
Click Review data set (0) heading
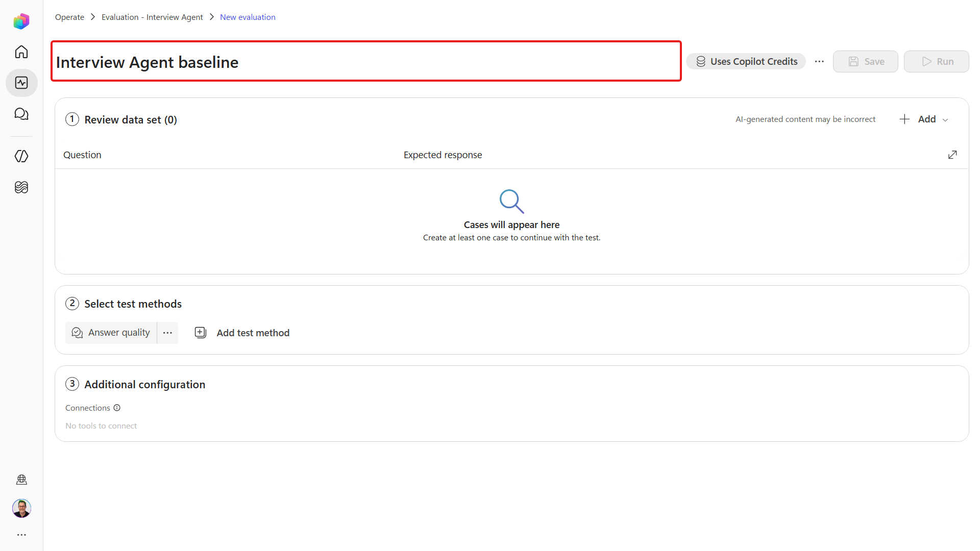point(131,119)
